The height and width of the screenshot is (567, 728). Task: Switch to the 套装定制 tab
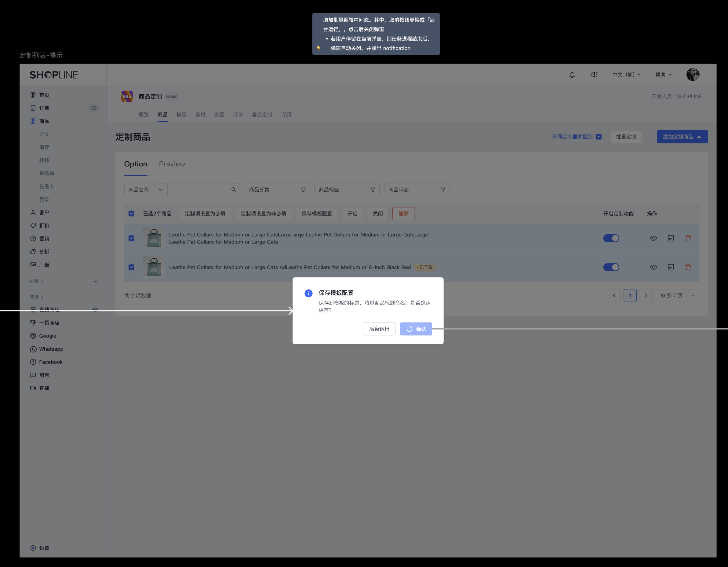[262, 115]
